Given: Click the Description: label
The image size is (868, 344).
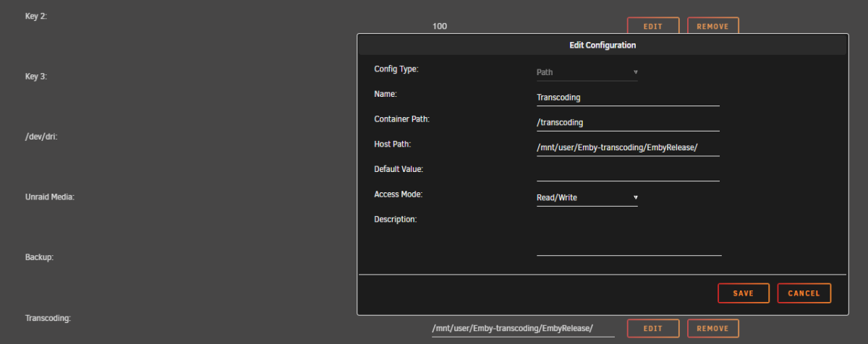Looking at the screenshot, I should pos(396,219).
